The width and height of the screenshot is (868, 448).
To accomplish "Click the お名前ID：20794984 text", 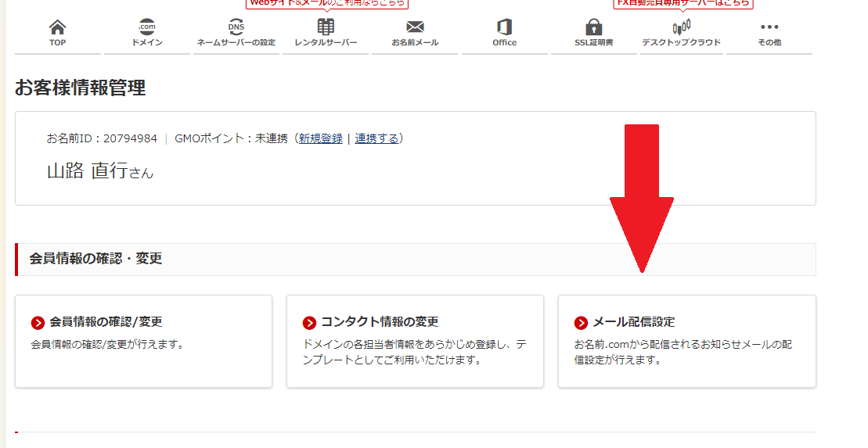I will [102, 138].
